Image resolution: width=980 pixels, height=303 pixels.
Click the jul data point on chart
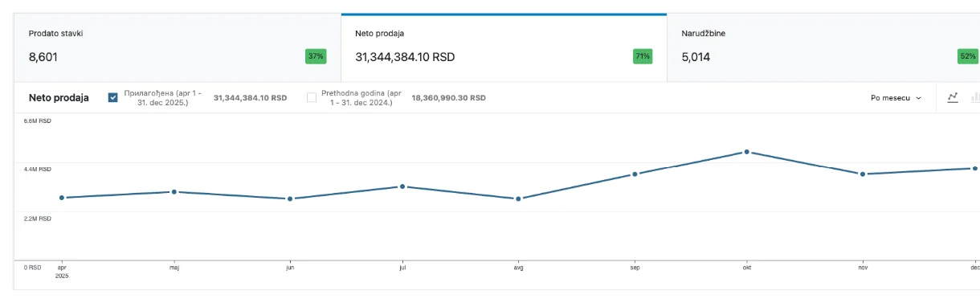[402, 186]
